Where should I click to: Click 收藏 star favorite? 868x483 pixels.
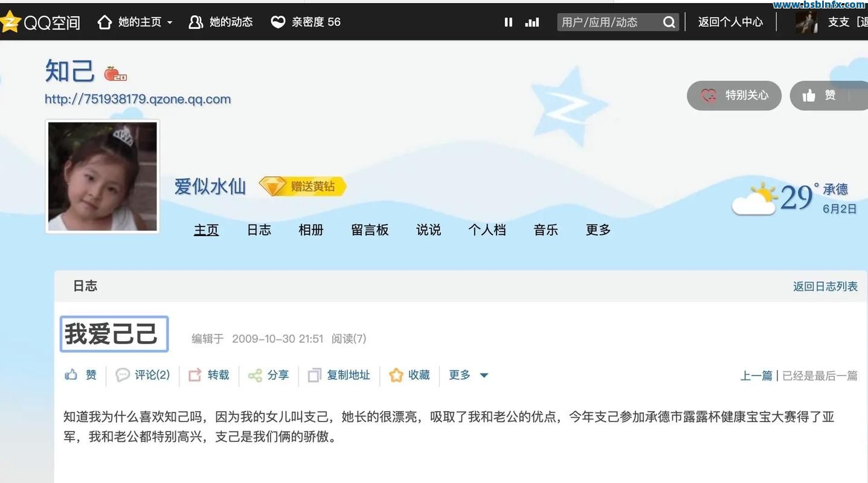tap(396, 375)
